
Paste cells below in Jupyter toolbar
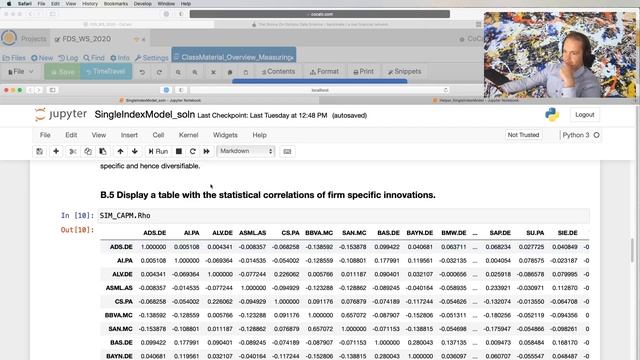pyautogui.click(x=103, y=151)
